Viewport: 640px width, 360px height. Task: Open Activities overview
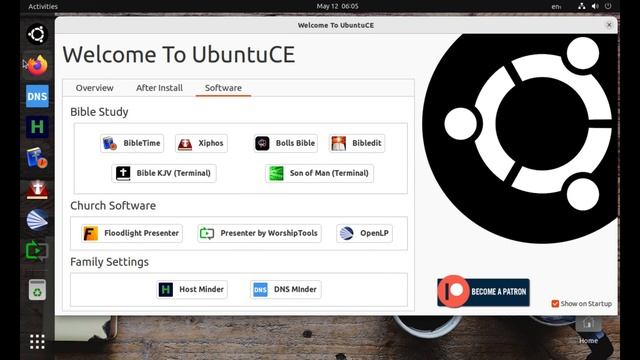click(43, 7)
